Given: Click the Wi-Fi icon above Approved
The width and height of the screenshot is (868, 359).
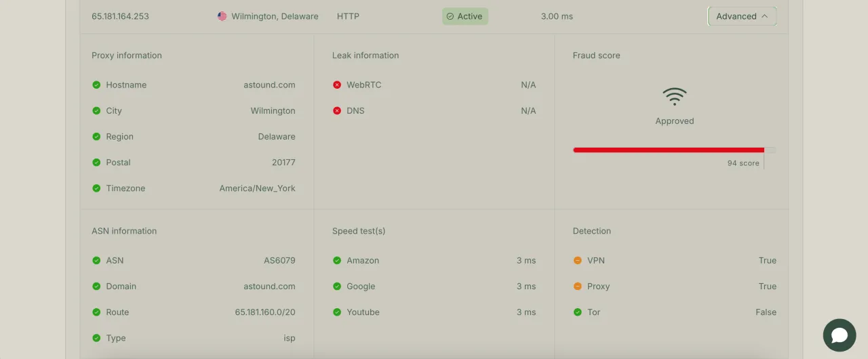Looking at the screenshot, I should 674,97.
